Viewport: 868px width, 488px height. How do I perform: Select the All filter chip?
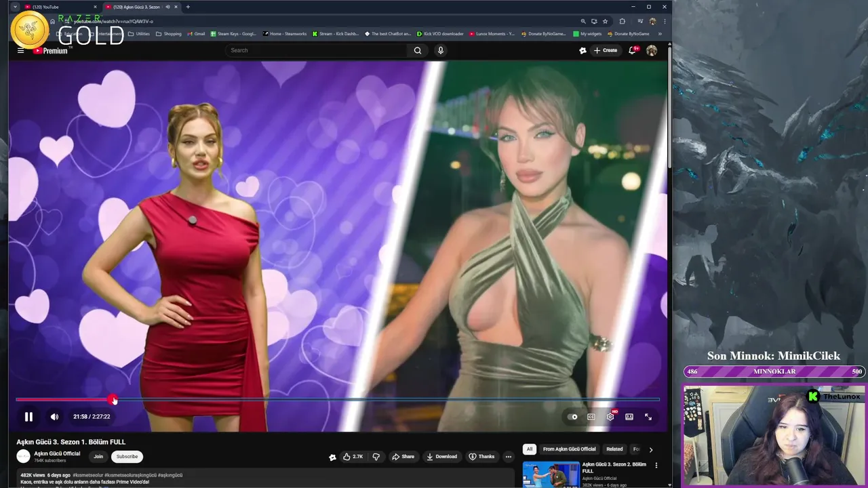[x=530, y=449]
